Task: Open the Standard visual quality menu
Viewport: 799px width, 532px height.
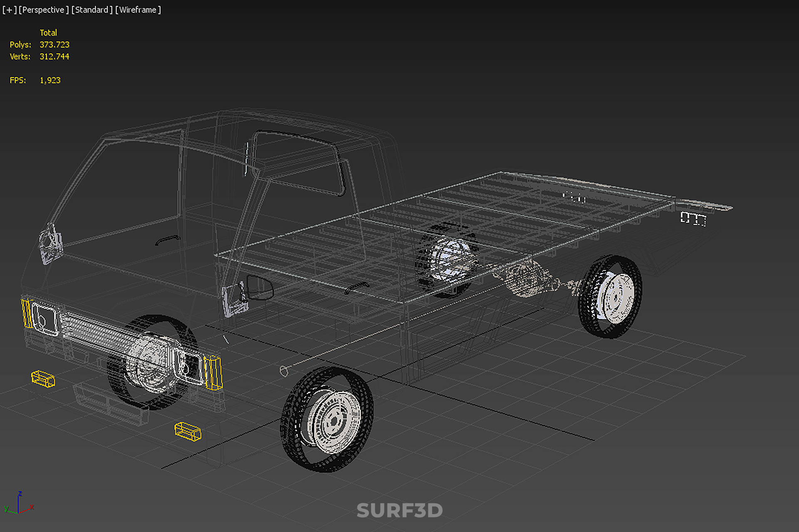Action: click(92, 10)
